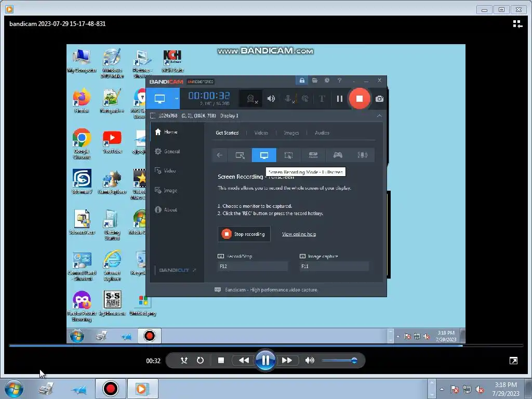Switch to Library view icon

tap(517, 24)
